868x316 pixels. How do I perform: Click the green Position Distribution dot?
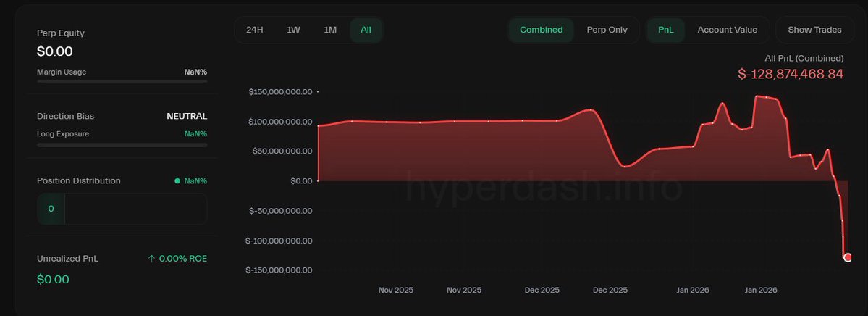(177, 180)
